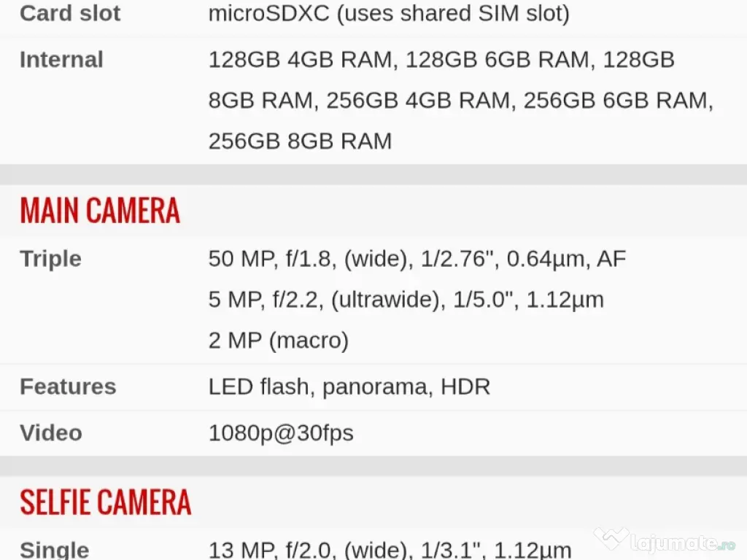
Task: Open the Single selfie camera label
Action: pos(55,550)
